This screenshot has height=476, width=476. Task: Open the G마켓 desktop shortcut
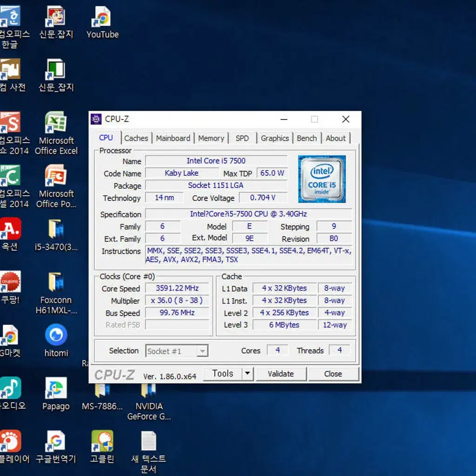[x=10, y=341]
